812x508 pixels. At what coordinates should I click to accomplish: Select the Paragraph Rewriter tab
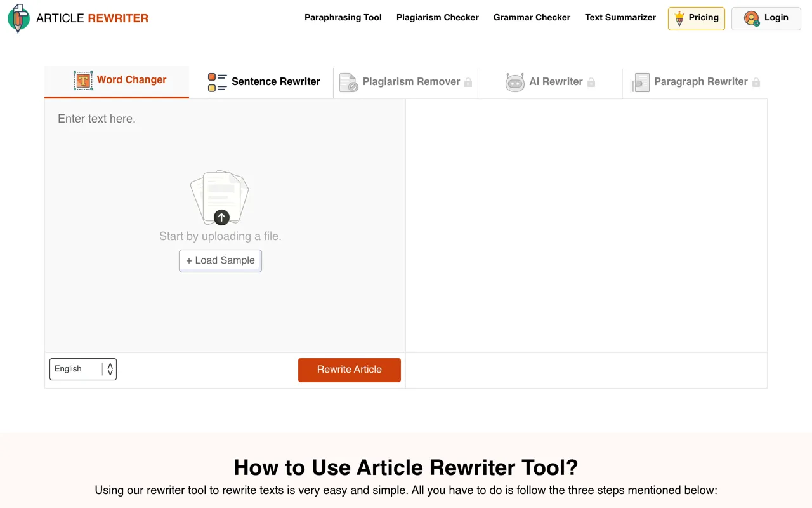click(x=695, y=82)
